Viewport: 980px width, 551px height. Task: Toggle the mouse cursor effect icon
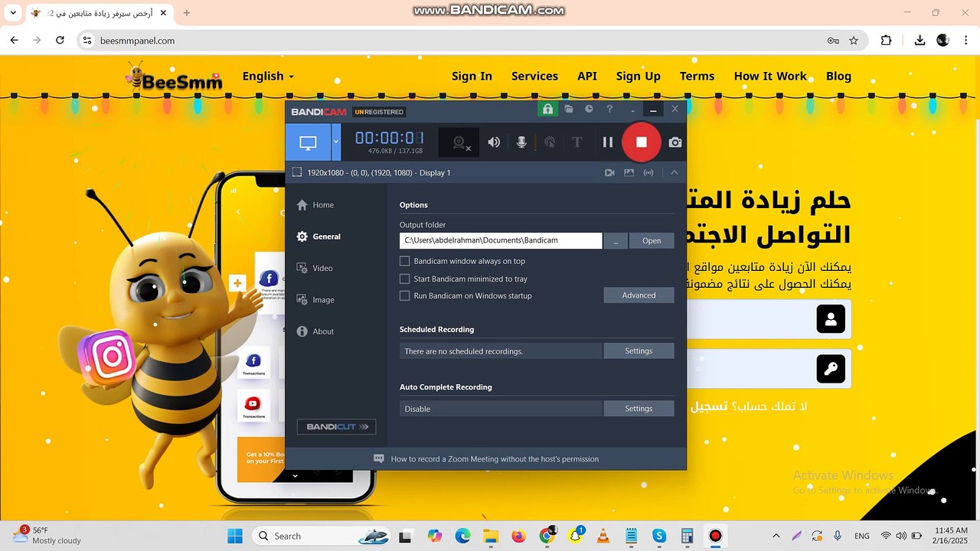click(549, 142)
